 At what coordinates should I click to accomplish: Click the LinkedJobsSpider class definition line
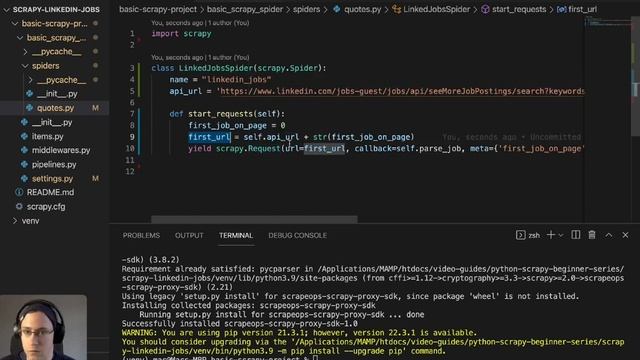pyautogui.click(x=239, y=68)
